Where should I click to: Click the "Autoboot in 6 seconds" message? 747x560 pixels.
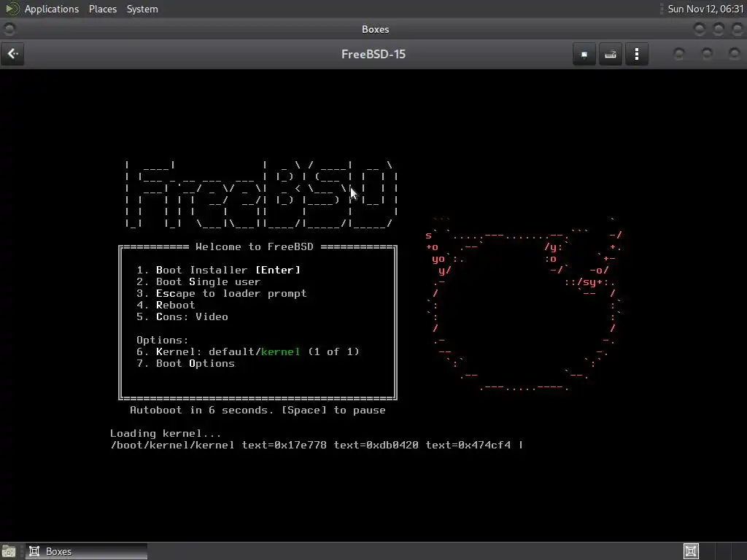coord(258,410)
